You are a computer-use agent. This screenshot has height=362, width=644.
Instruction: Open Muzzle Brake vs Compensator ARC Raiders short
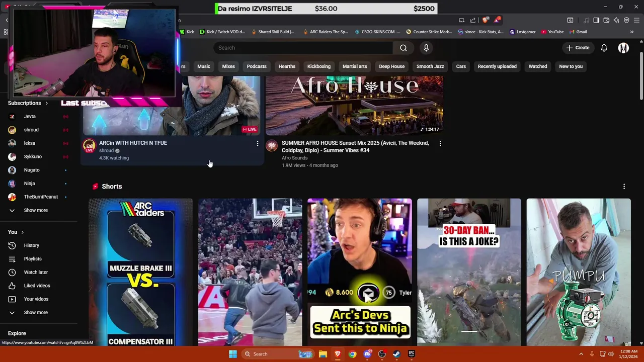140,272
